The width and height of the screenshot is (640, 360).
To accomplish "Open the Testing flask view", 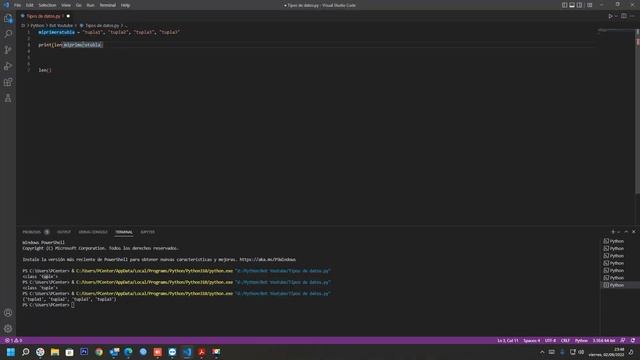I will click(x=8, y=98).
